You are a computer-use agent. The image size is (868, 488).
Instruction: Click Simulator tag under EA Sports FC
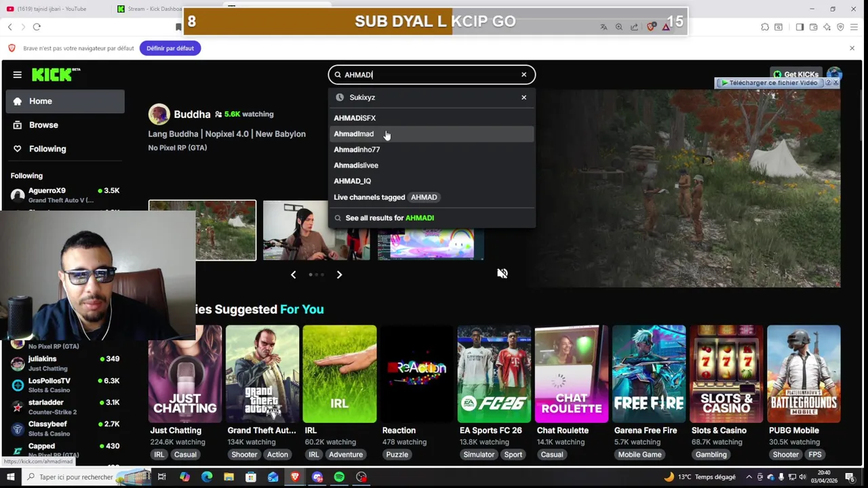pyautogui.click(x=479, y=455)
